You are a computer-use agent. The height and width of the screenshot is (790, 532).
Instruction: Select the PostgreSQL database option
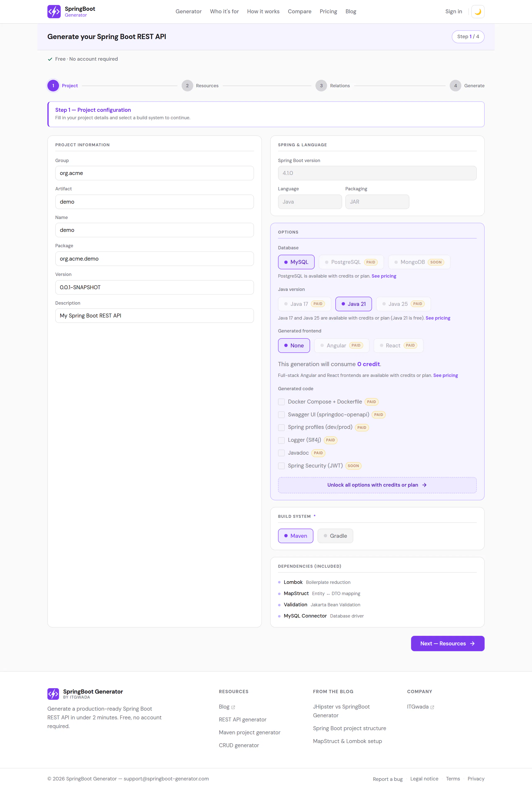coord(351,262)
